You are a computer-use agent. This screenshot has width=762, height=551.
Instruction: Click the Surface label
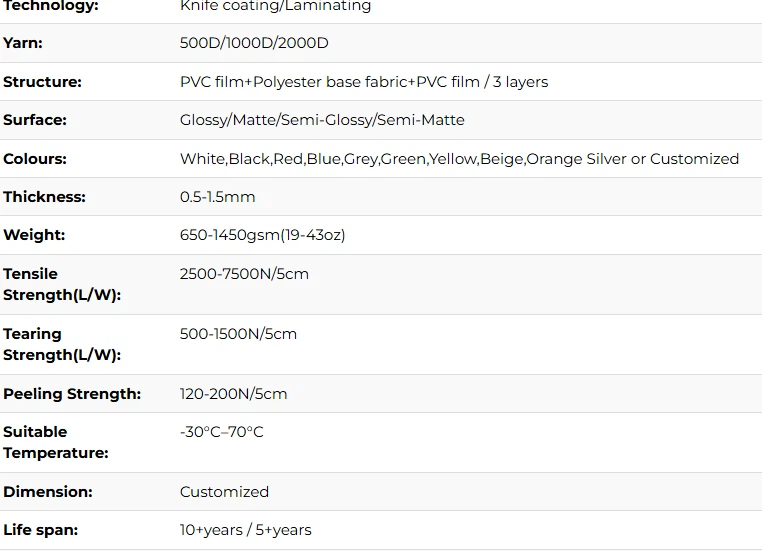tap(35, 120)
